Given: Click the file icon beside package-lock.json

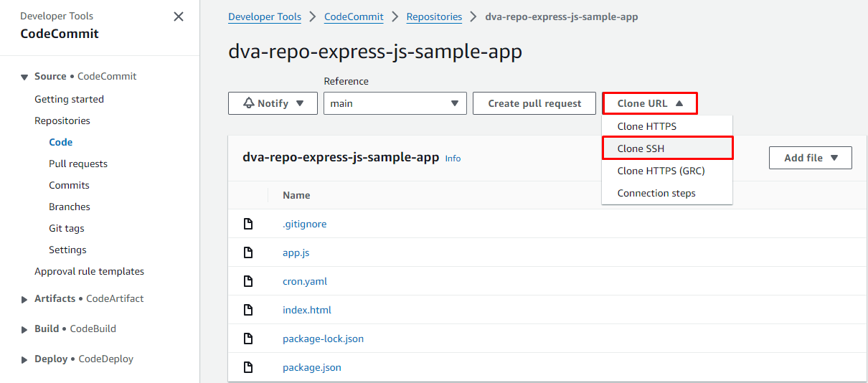Looking at the screenshot, I should (x=248, y=339).
